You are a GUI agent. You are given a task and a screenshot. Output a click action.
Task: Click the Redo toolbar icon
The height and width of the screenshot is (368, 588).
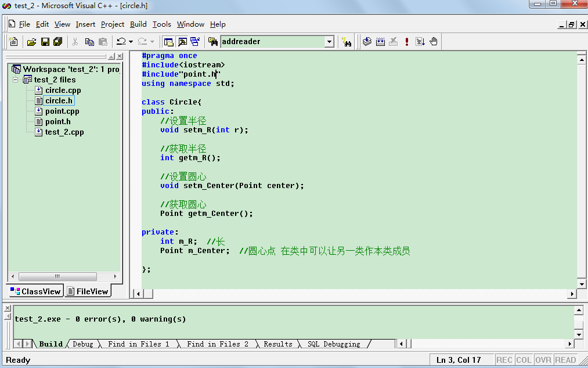[142, 42]
